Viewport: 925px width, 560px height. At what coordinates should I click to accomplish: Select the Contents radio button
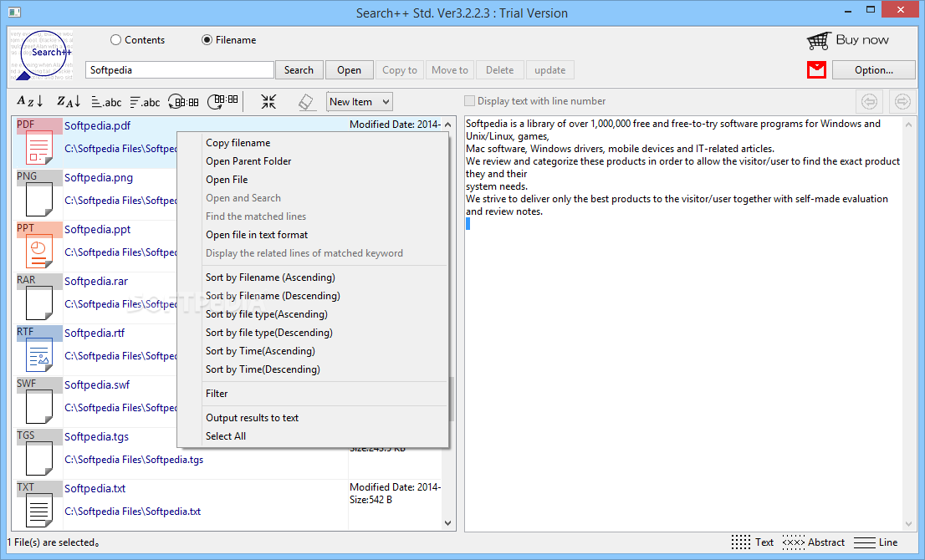point(115,40)
